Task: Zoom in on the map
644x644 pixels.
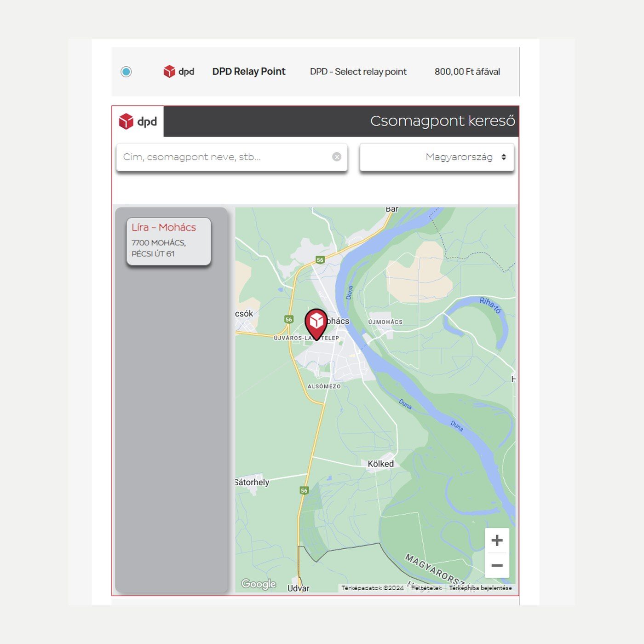Action: (x=497, y=540)
